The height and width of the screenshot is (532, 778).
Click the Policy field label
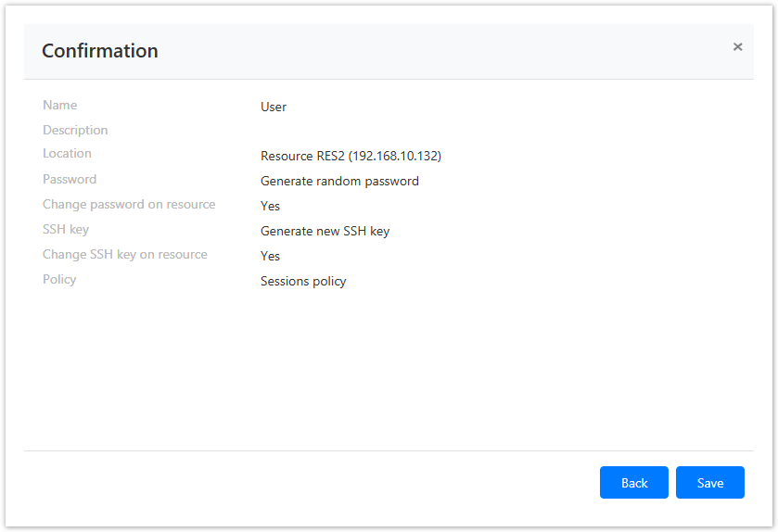(x=59, y=280)
